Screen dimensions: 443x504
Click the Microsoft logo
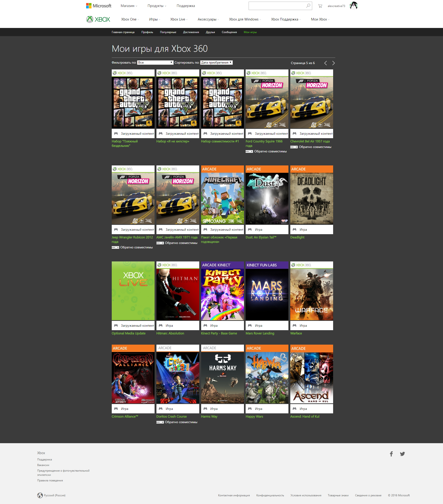tap(98, 6)
